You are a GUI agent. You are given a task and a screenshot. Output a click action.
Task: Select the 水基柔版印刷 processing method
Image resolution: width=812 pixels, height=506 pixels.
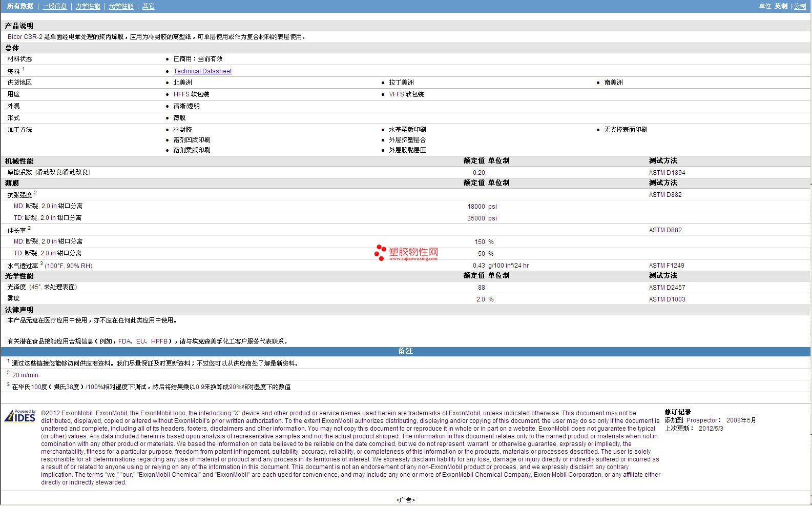coord(407,130)
